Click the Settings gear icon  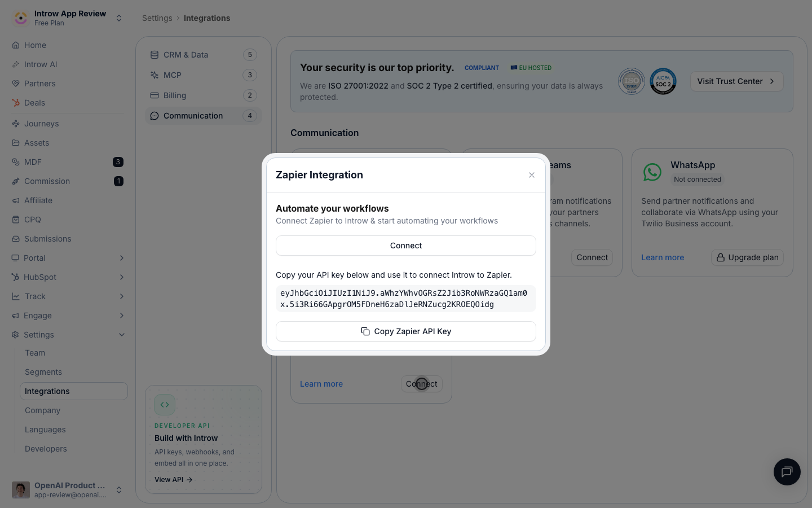coord(15,335)
